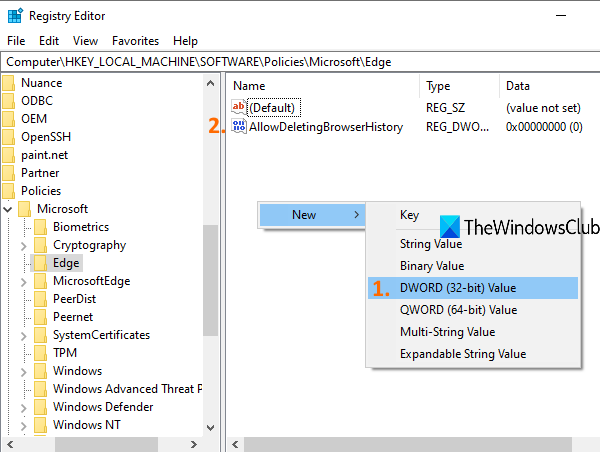Click the values pane horizontal scrollbar thumb
The width and height of the screenshot is (600, 452).
[x=408, y=444]
